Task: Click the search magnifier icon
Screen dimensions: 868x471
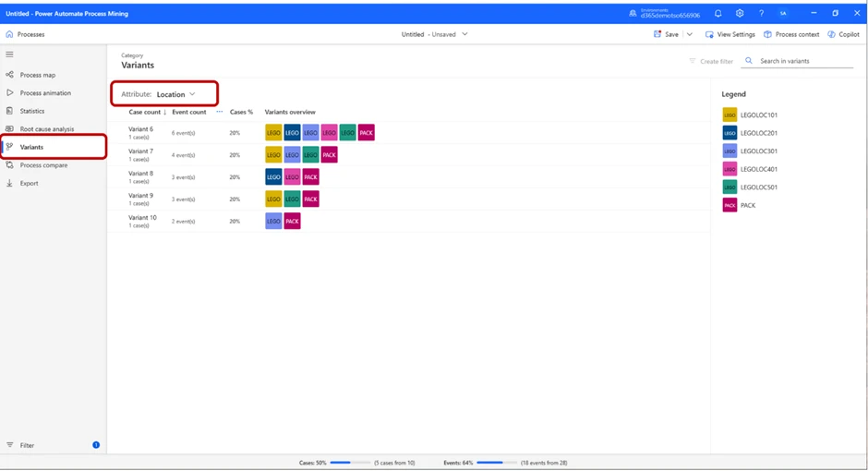Action: (x=749, y=61)
